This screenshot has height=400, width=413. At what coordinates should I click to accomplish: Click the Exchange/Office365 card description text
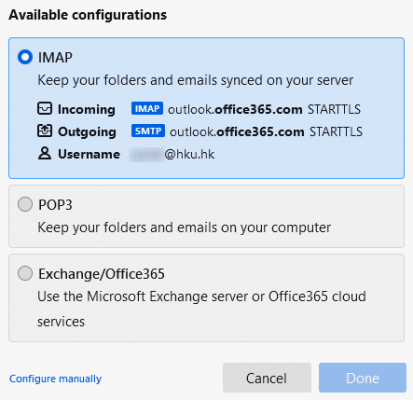(201, 309)
